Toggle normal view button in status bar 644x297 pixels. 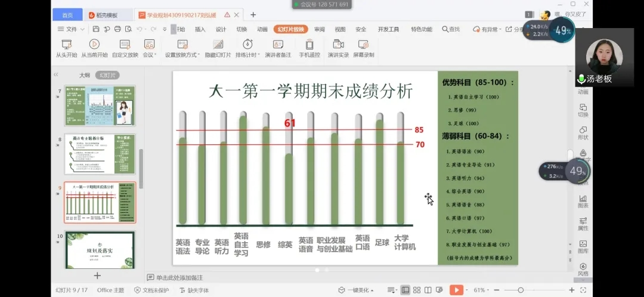pos(405,290)
